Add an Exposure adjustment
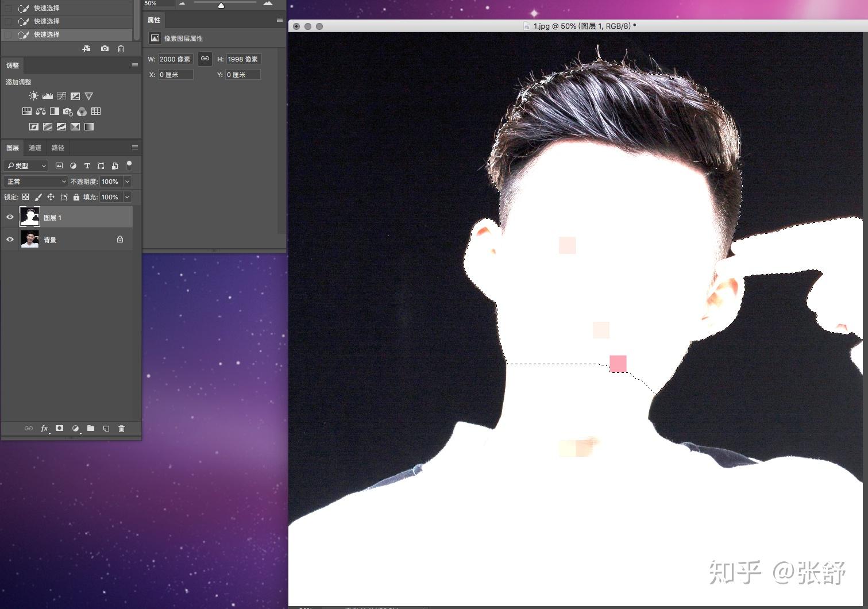This screenshot has height=609, width=868. [x=75, y=96]
